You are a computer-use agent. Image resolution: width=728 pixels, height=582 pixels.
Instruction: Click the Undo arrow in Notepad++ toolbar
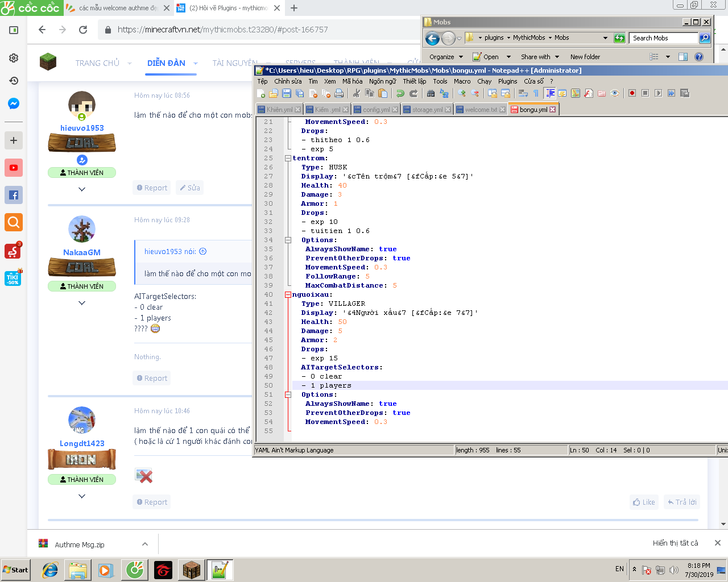(x=400, y=93)
